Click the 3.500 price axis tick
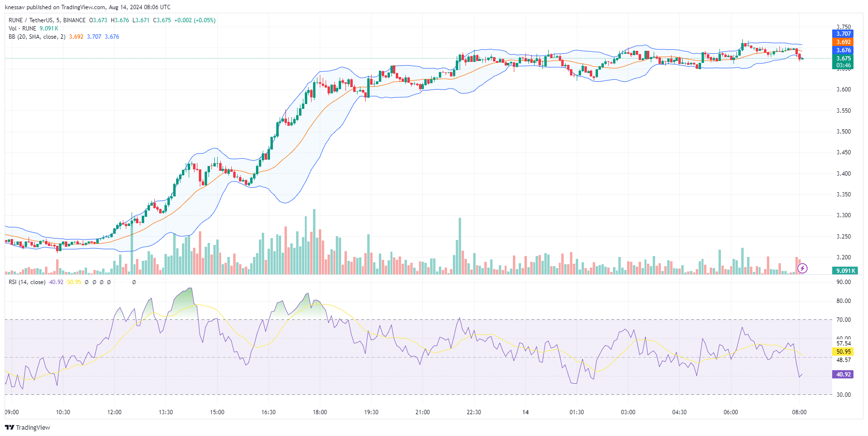This screenshot has height=436, width=868. tap(843, 132)
